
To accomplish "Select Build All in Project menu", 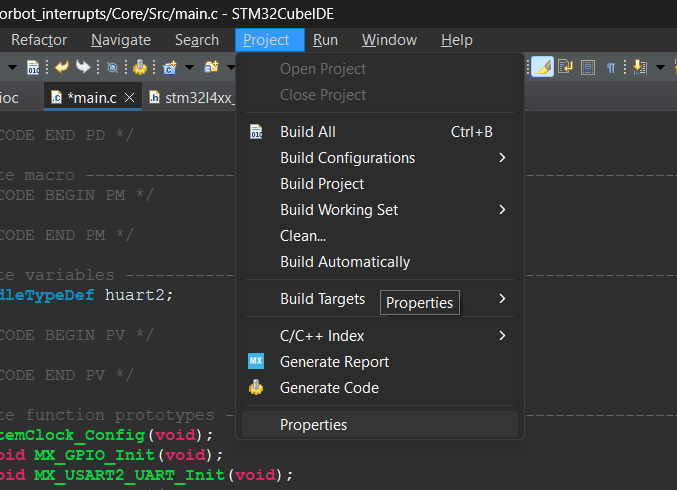I will tap(380, 132).
